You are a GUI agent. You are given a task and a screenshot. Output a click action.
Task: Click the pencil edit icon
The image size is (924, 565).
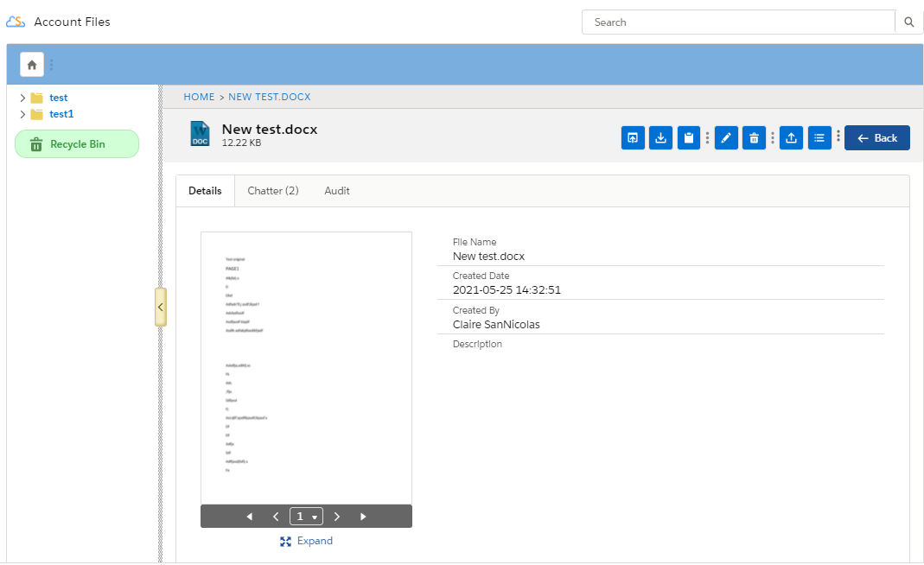pyautogui.click(x=726, y=138)
